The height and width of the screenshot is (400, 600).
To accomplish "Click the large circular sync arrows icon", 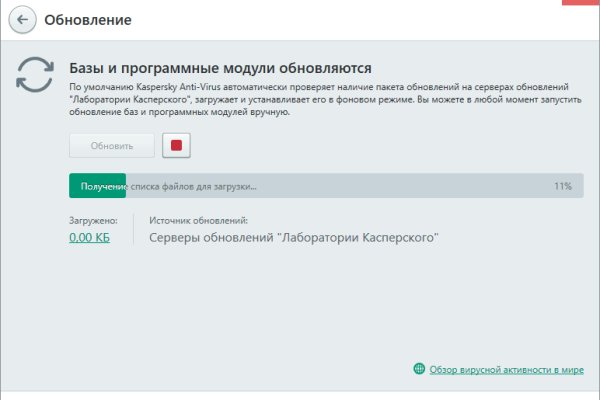I will point(36,73).
